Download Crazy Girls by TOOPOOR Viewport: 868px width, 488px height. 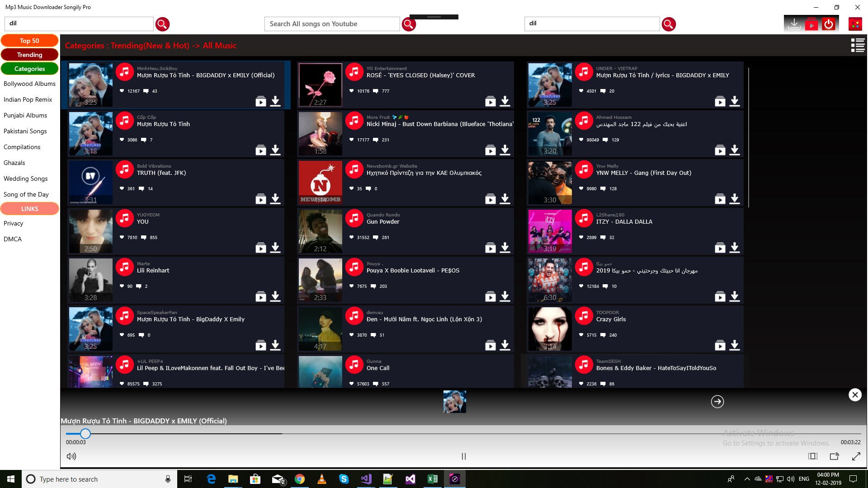click(x=735, y=345)
